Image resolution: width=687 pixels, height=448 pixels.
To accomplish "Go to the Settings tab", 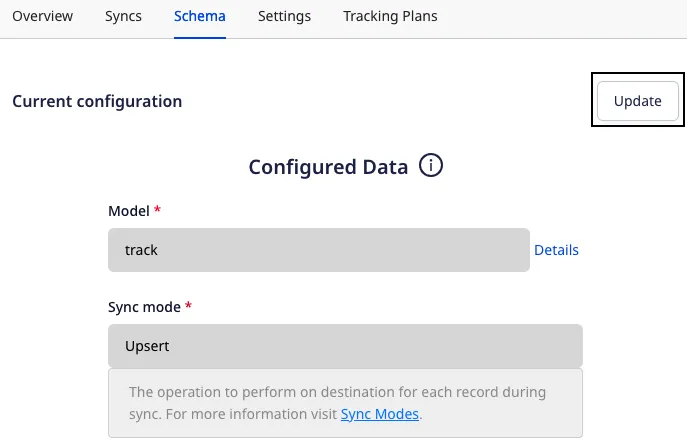I will (284, 16).
